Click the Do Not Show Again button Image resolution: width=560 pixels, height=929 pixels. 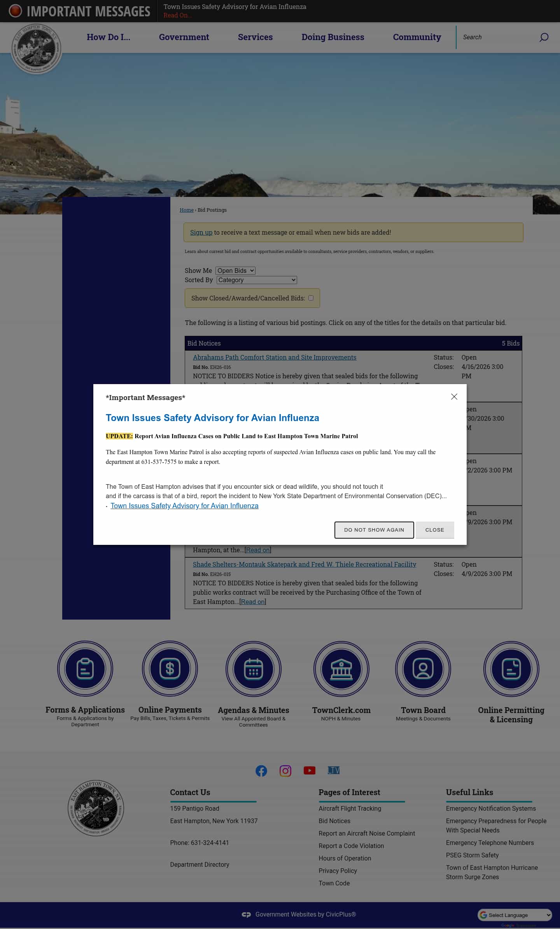pyautogui.click(x=374, y=530)
